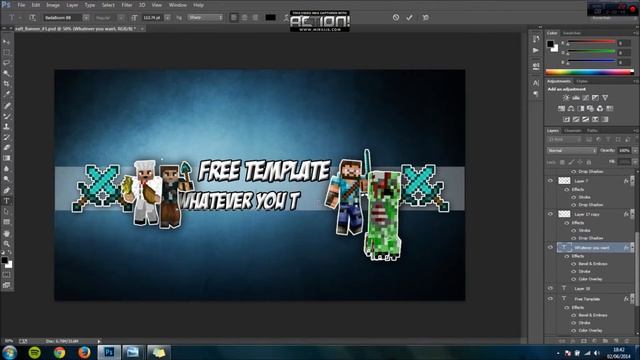This screenshot has height=360, width=640.
Task: Click the color spectrum ramp
Action: pos(589,72)
